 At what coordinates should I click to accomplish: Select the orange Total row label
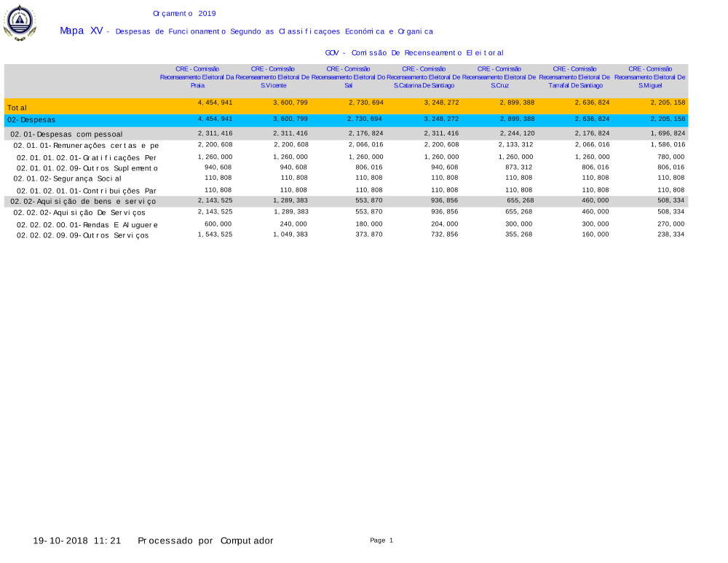(17, 108)
